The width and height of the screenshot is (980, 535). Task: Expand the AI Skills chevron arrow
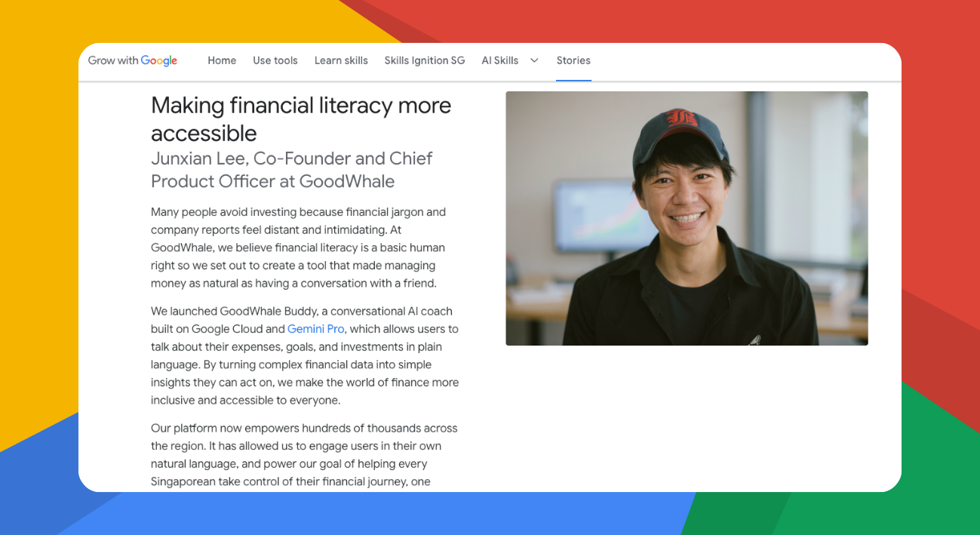pyautogui.click(x=534, y=60)
